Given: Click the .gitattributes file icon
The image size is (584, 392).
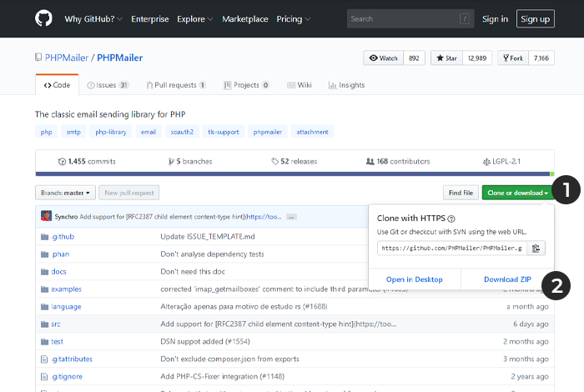Looking at the screenshot, I should pyautogui.click(x=44, y=359).
